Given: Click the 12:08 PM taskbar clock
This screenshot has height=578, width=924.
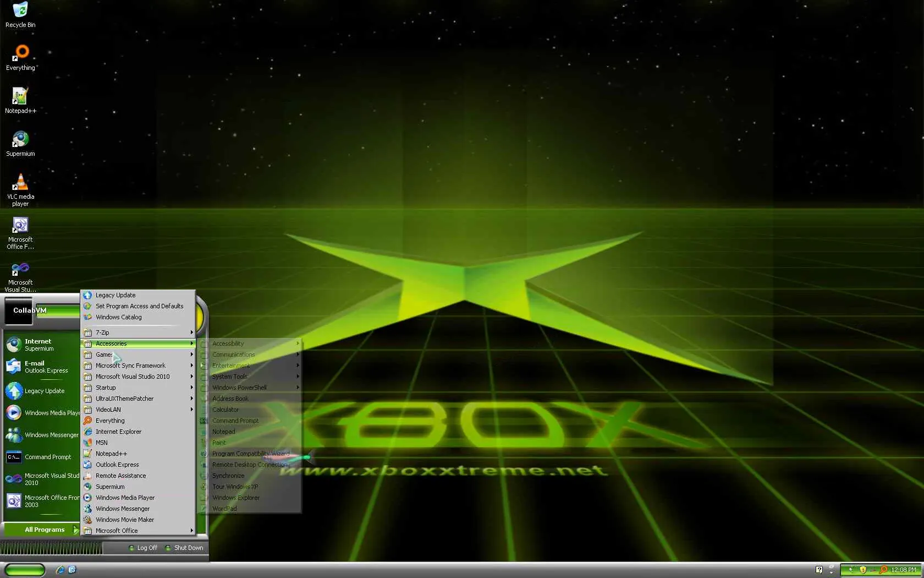Looking at the screenshot, I should 904,570.
